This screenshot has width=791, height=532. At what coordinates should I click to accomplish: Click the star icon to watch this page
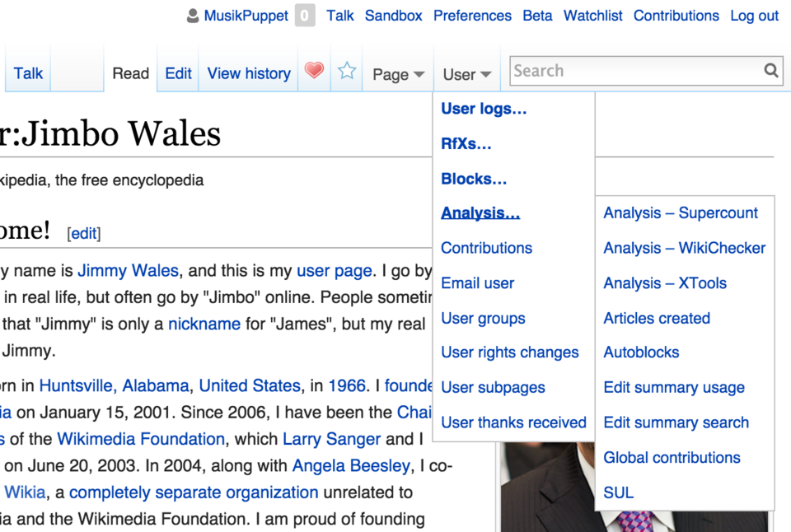point(347,71)
